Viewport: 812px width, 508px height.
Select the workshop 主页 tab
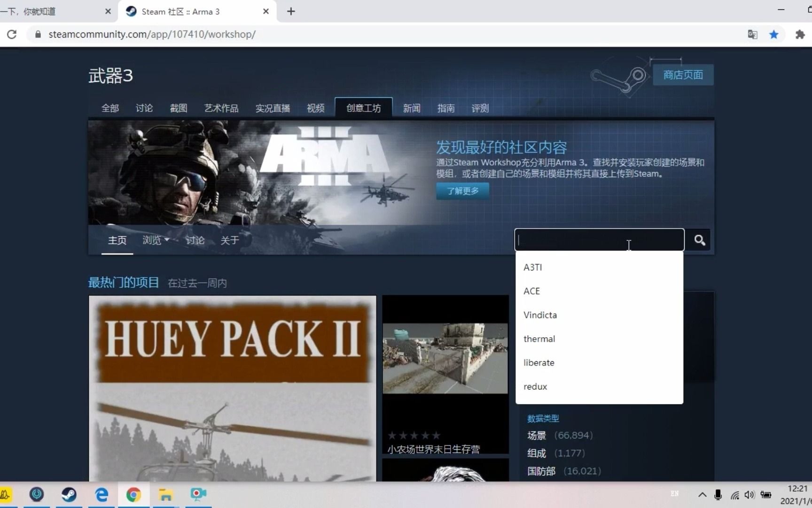(x=117, y=240)
